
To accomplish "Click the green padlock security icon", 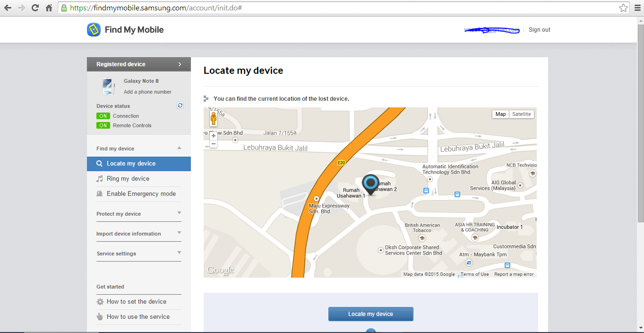I will tap(64, 8).
